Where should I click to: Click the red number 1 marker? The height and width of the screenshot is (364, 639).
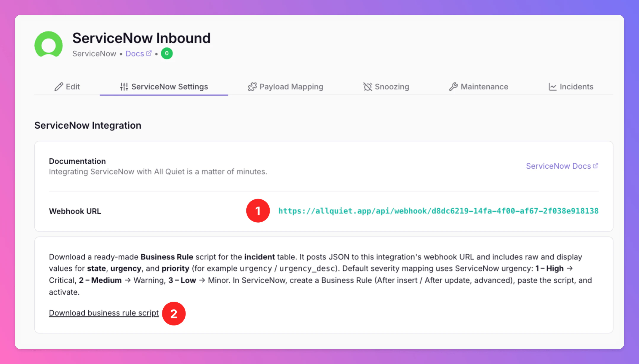pyautogui.click(x=258, y=211)
